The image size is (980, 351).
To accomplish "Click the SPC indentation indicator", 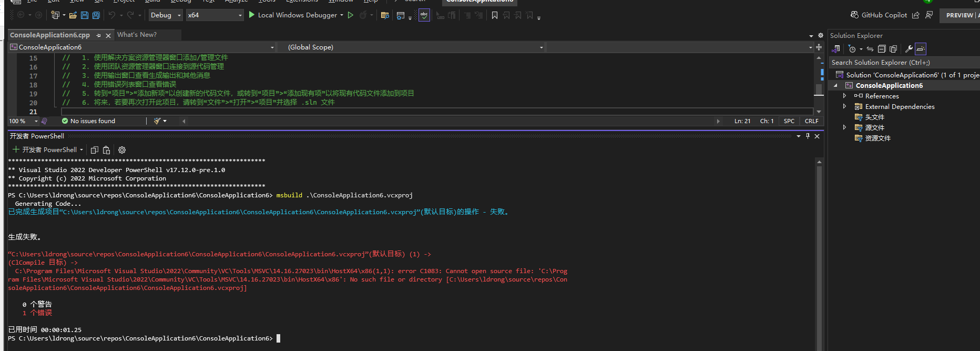I will tap(789, 121).
